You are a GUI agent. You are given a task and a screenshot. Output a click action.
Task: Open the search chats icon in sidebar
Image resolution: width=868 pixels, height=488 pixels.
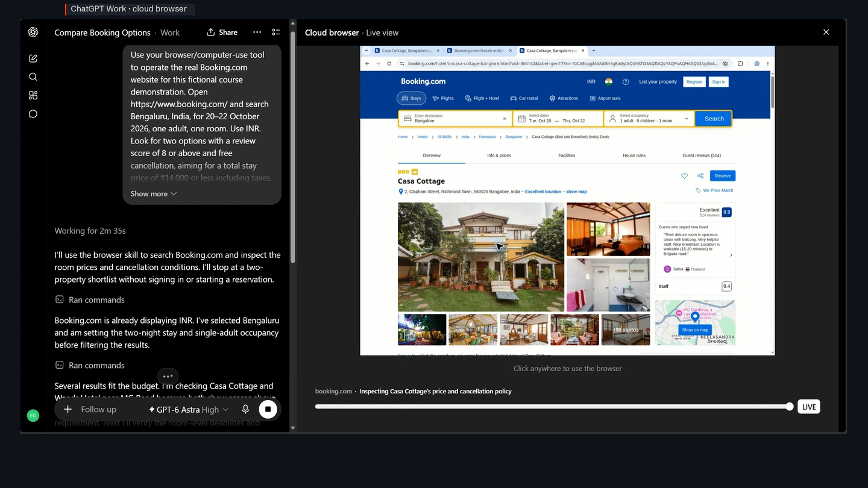(33, 77)
